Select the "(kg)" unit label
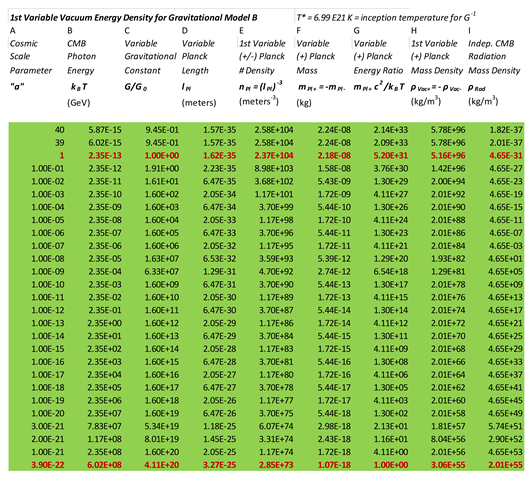 click(304, 102)
